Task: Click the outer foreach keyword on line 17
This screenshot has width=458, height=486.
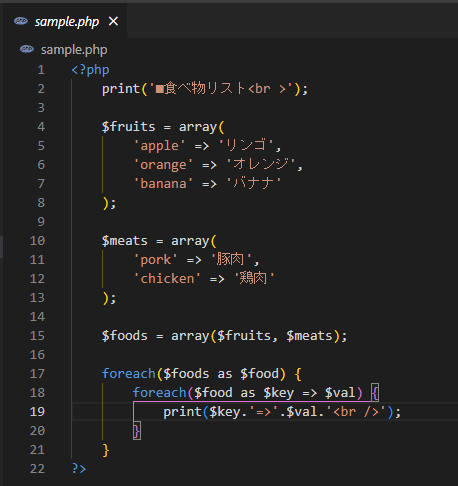Action: point(129,374)
